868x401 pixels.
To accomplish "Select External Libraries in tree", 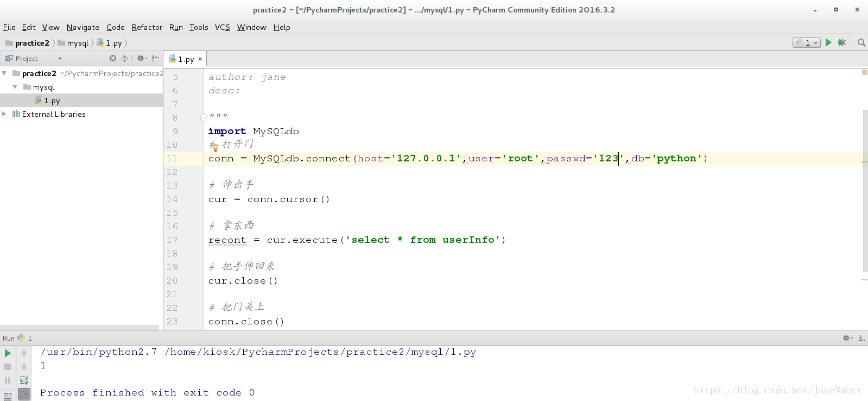I will click(54, 114).
